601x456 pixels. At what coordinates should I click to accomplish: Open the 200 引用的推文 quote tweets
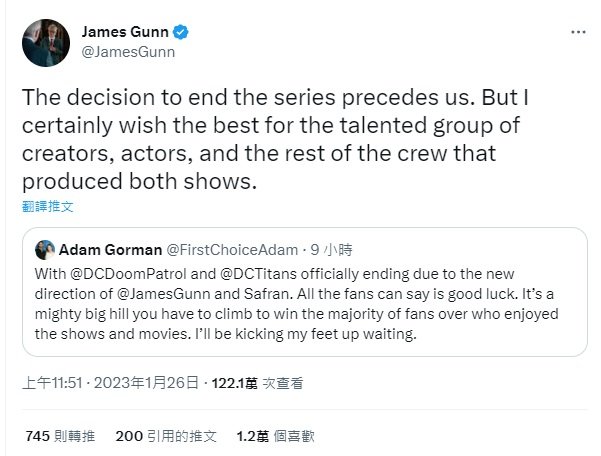tap(164, 436)
